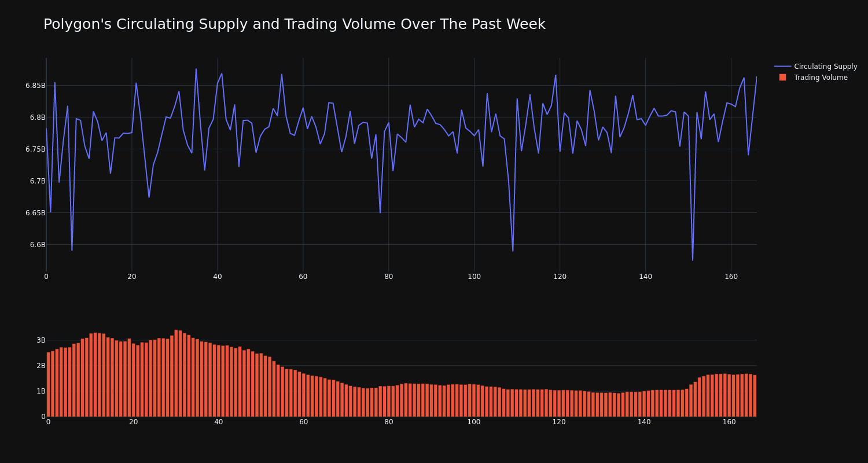This screenshot has height=463, width=868.
Task: Click x-axis label 80 of supply chart
Action: pos(389,277)
